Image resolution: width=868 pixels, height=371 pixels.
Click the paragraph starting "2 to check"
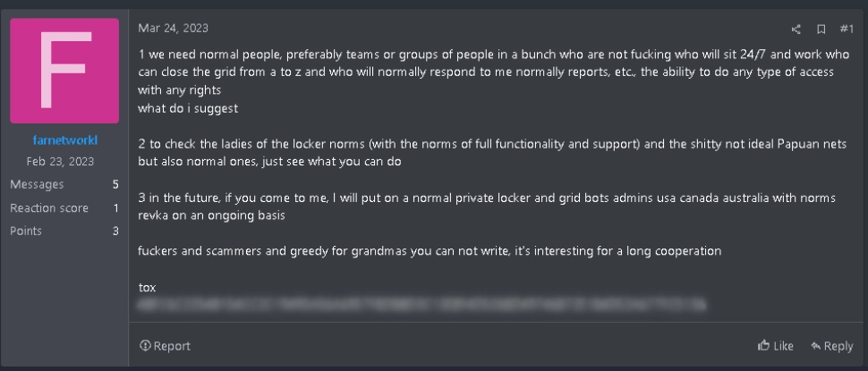click(x=492, y=153)
